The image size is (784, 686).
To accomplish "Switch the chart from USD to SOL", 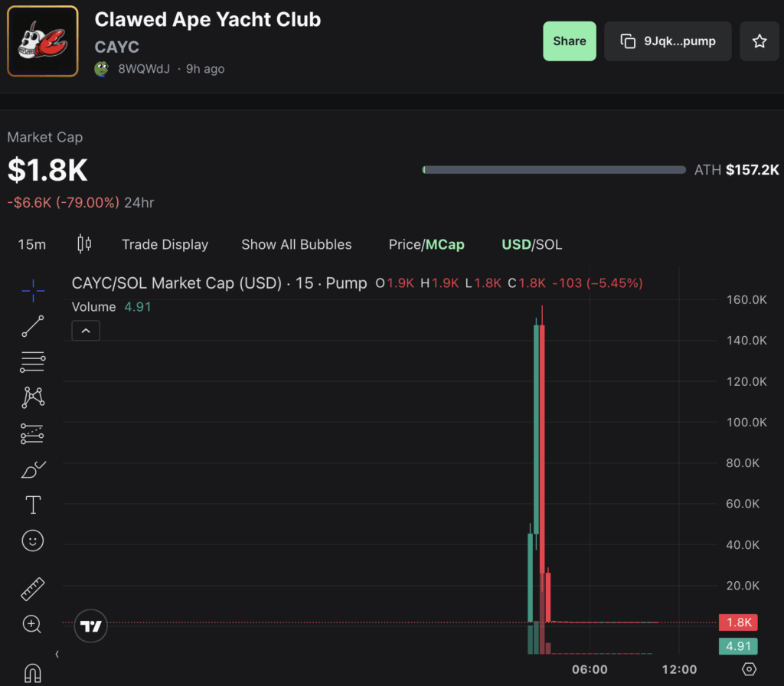I will tap(550, 244).
